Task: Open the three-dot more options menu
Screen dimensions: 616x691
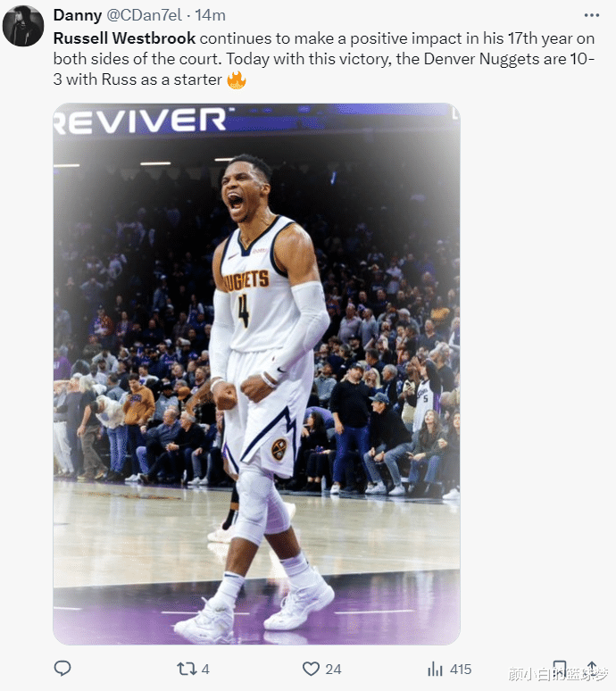Action: [591, 15]
